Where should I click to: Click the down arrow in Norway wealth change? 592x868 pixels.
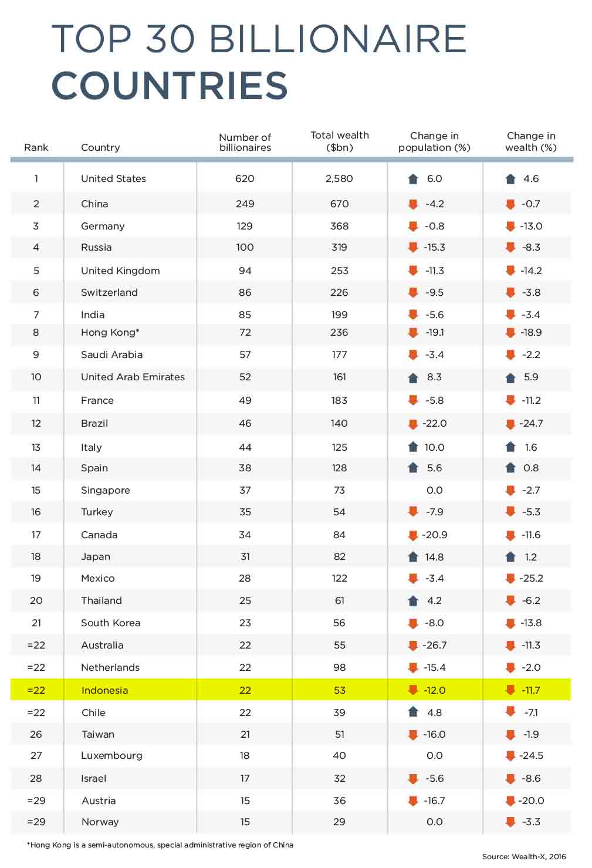510,822
